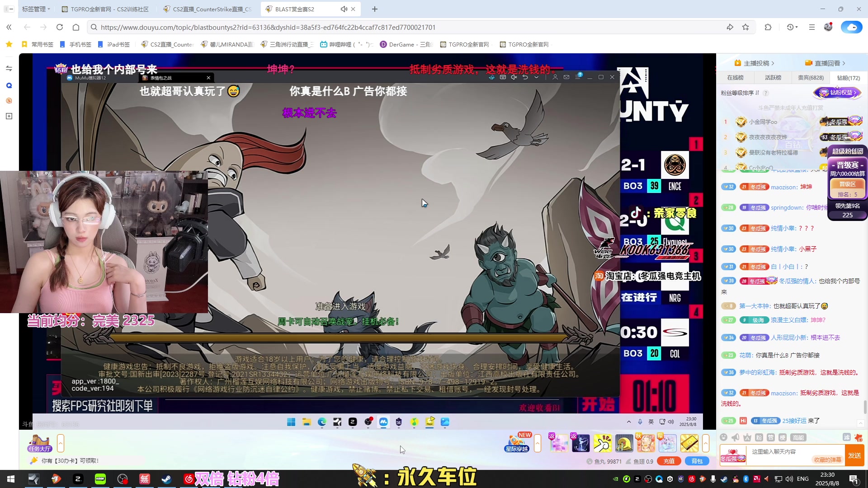This screenshot has width=868, height=488.
Task: Bookmark this page with the star icon
Action: click(745, 27)
